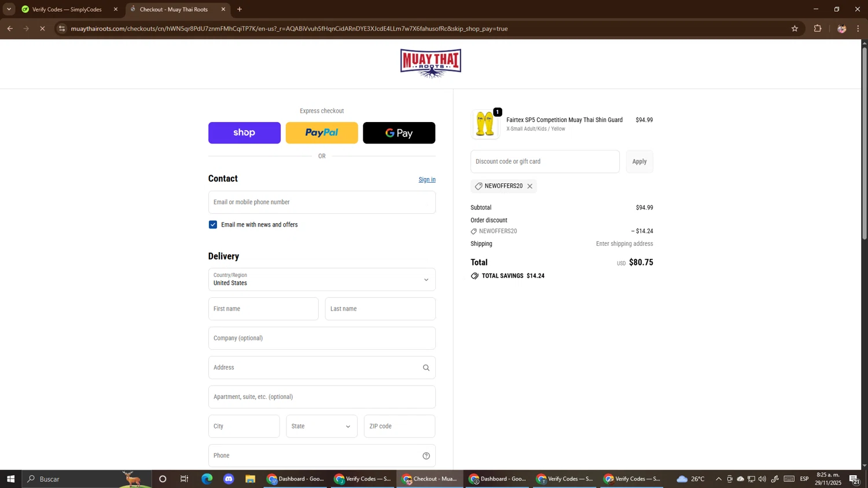Switch to first Dashboard - Goo... taskbar window
Image resolution: width=868 pixels, height=488 pixels.
(295, 479)
